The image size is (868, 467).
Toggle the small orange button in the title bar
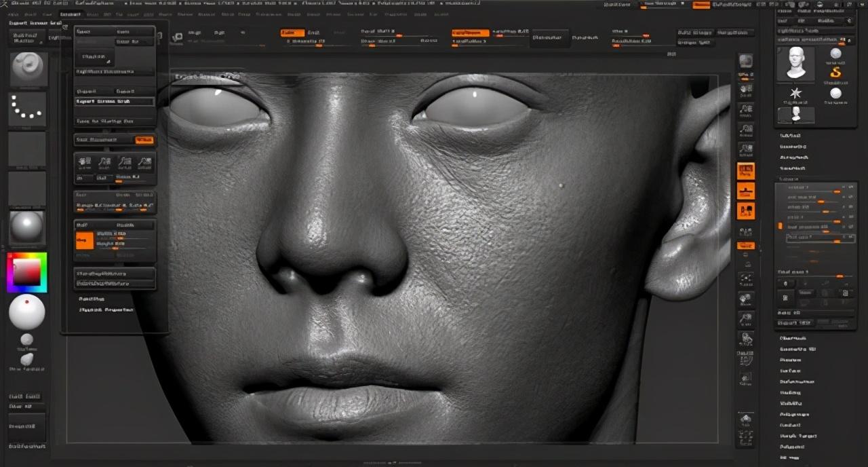click(x=701, y=5)
